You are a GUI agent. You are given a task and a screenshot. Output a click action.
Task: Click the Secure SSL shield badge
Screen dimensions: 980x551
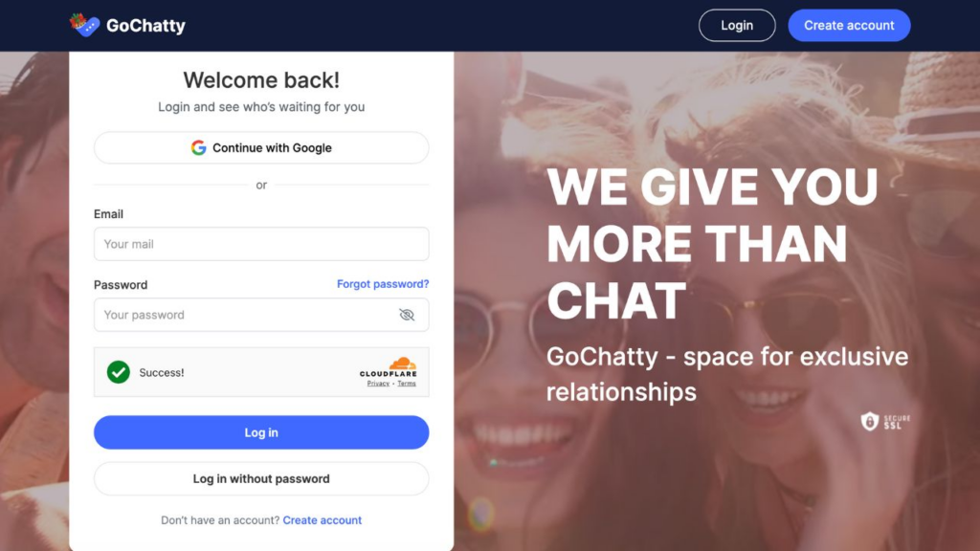click(885, 422)
